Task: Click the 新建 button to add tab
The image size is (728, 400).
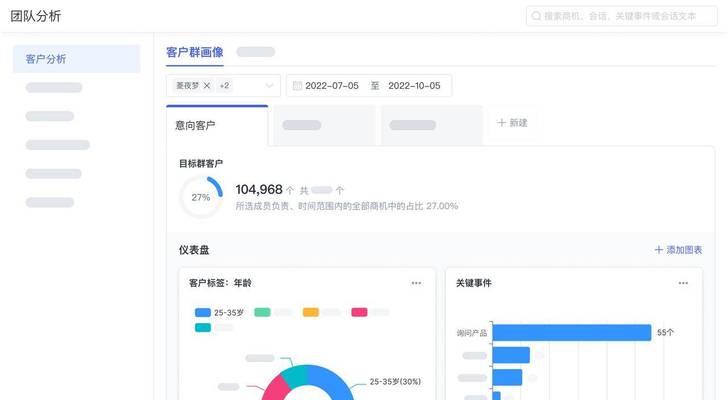Action: coord(513,123)
